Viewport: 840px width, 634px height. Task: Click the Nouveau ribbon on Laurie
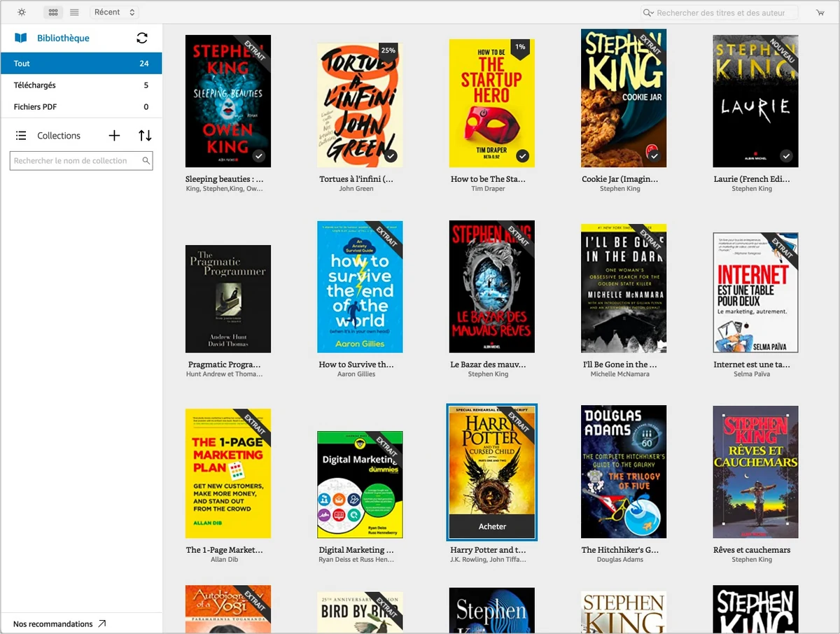coord(780,52)
